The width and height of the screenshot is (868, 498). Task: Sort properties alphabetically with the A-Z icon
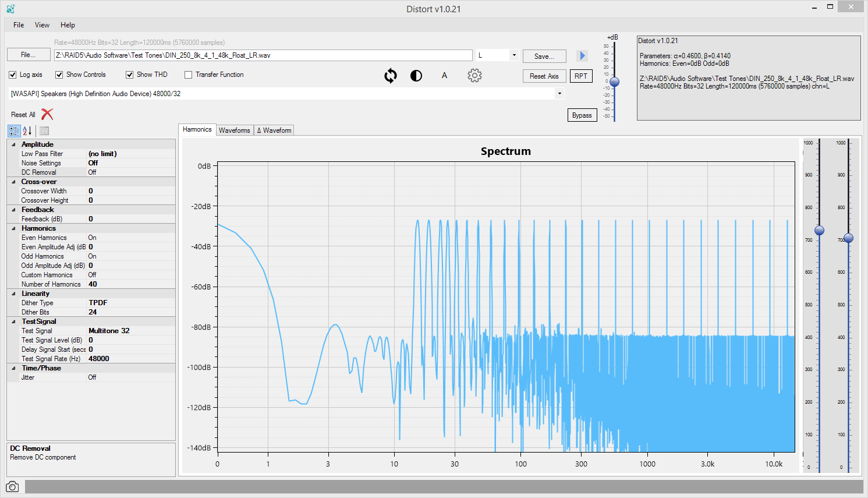[27, 131]
